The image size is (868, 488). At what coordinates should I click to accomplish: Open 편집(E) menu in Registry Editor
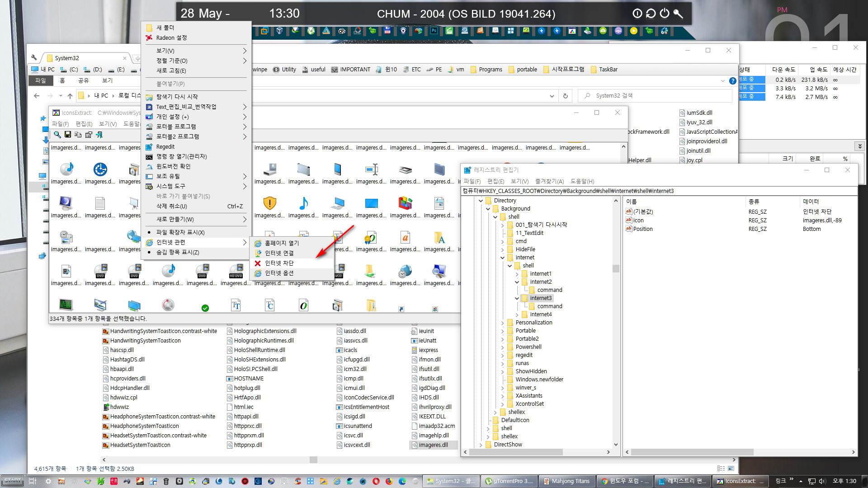[495, 181]
